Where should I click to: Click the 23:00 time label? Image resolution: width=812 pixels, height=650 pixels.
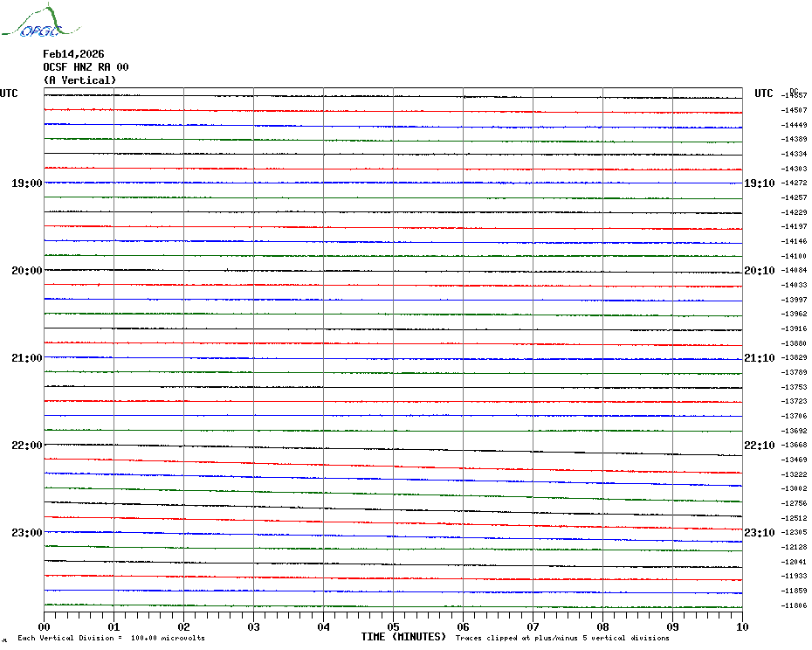[x=27, y=532]
